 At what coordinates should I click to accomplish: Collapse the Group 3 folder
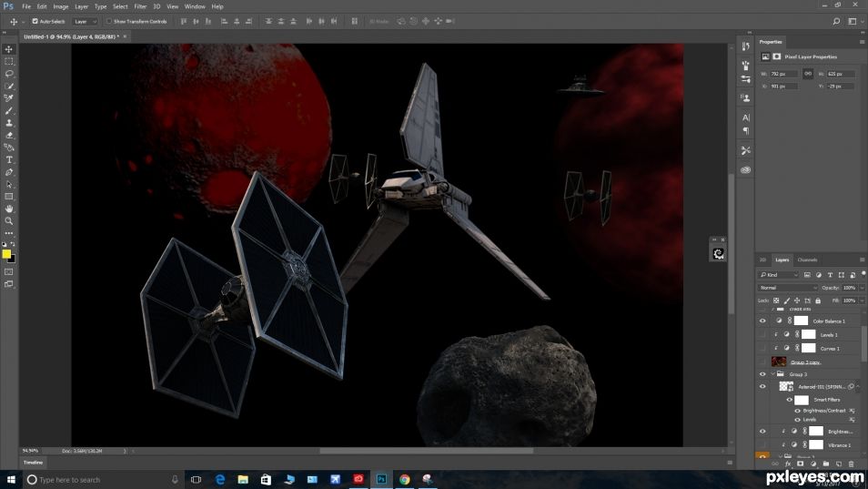pos(772,374)
